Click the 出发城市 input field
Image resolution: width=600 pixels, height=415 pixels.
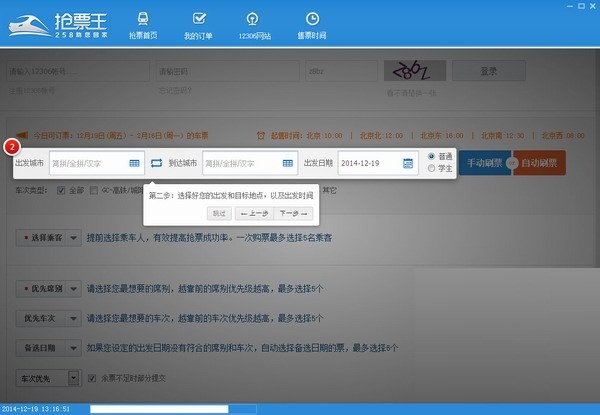click(x=97, y=163)
